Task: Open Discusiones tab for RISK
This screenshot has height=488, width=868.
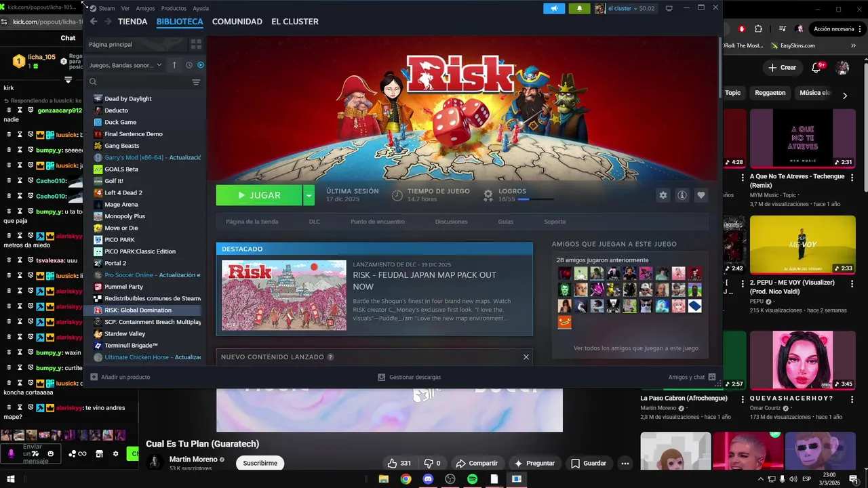Action: point(452,222)
